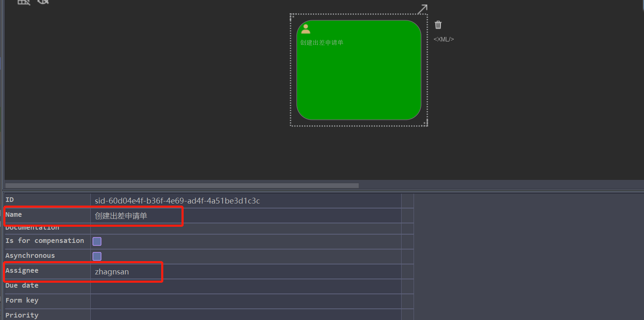Select the Assignee property label

[x=22, y=271]
